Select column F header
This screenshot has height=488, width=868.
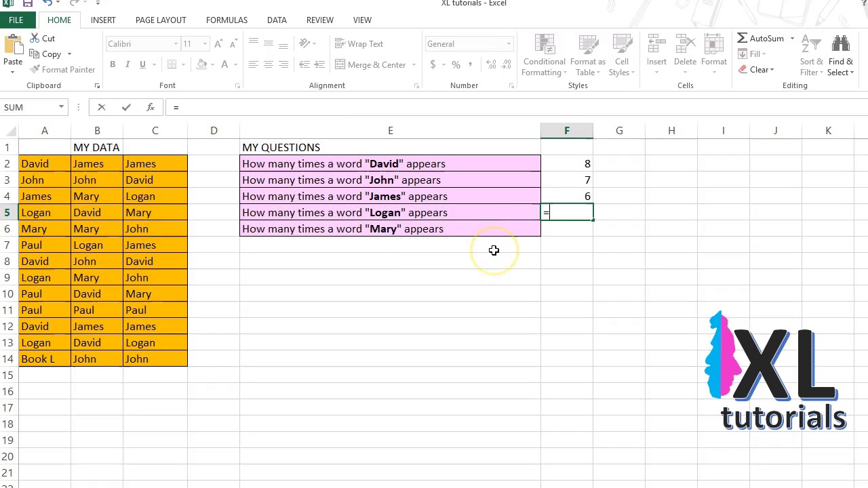click(x=567, y=131)
